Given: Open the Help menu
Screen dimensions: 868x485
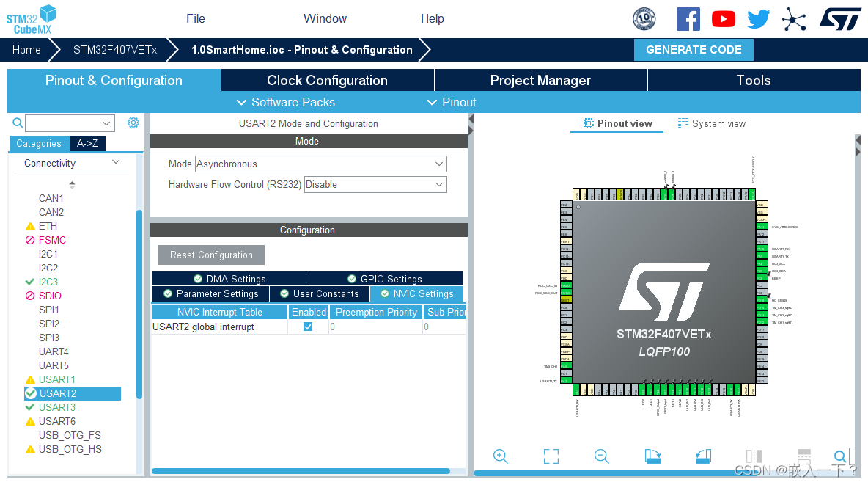Looking at the screenshot, I should (433, 19).
